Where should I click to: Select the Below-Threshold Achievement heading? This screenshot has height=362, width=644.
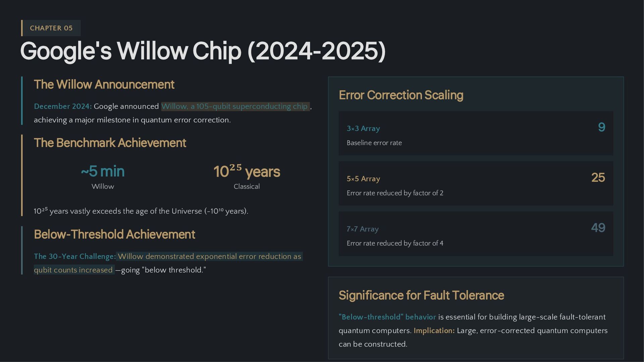[x=114, y=234]
